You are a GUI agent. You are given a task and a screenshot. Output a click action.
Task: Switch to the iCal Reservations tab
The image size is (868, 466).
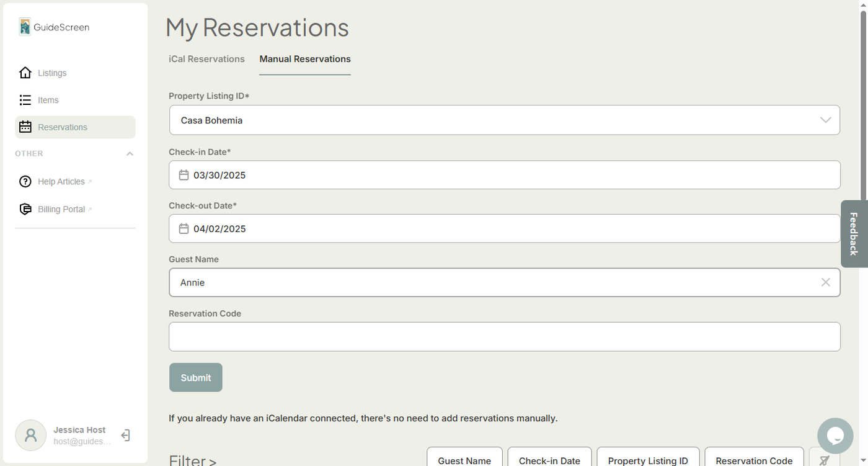pyautogui.click(x=206, y=59)
